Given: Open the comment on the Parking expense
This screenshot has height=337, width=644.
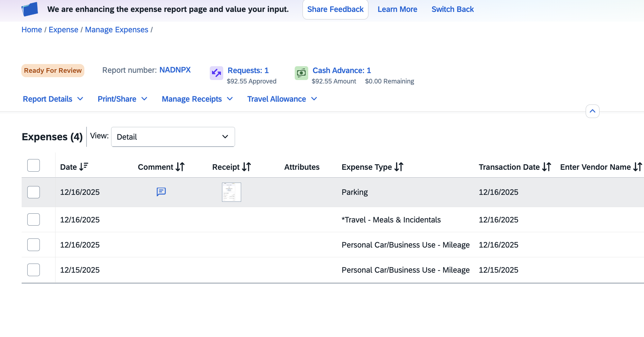Looking at the screenshot, I should point(161,192).
